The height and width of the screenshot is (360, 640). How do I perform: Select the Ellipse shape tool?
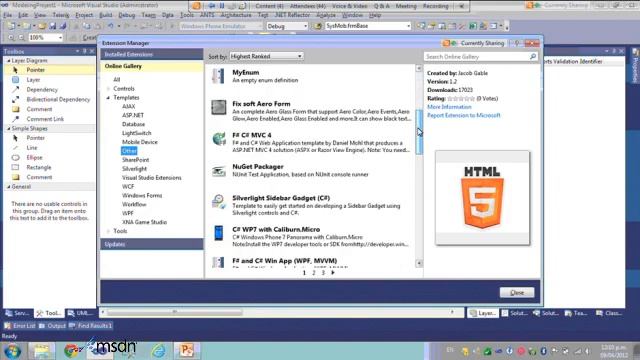[x=34, y=158]
